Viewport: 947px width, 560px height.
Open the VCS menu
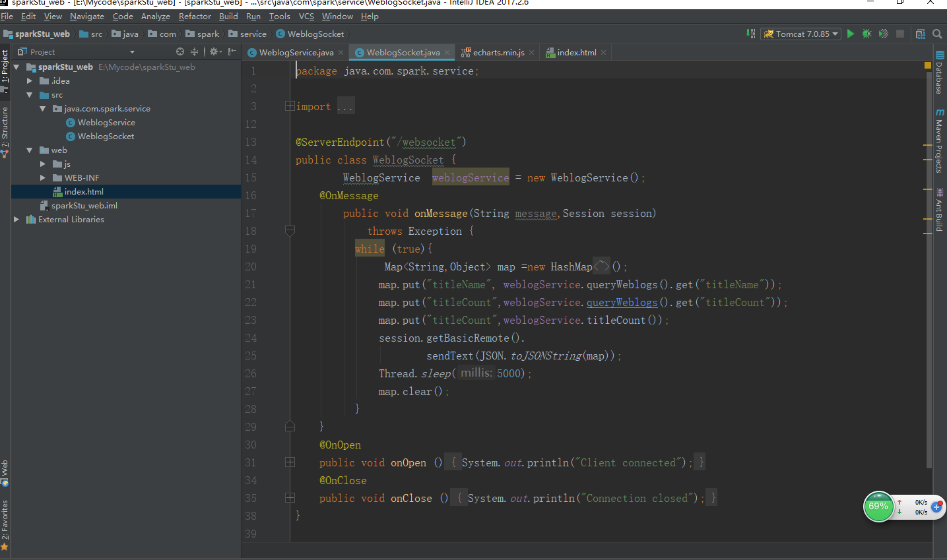pos(306,16)
